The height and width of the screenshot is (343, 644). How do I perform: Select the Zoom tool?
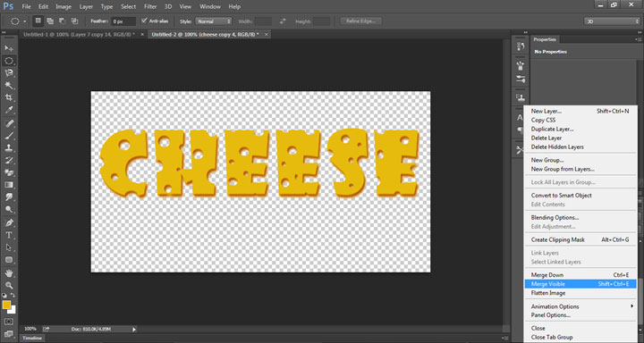[9, 285]
